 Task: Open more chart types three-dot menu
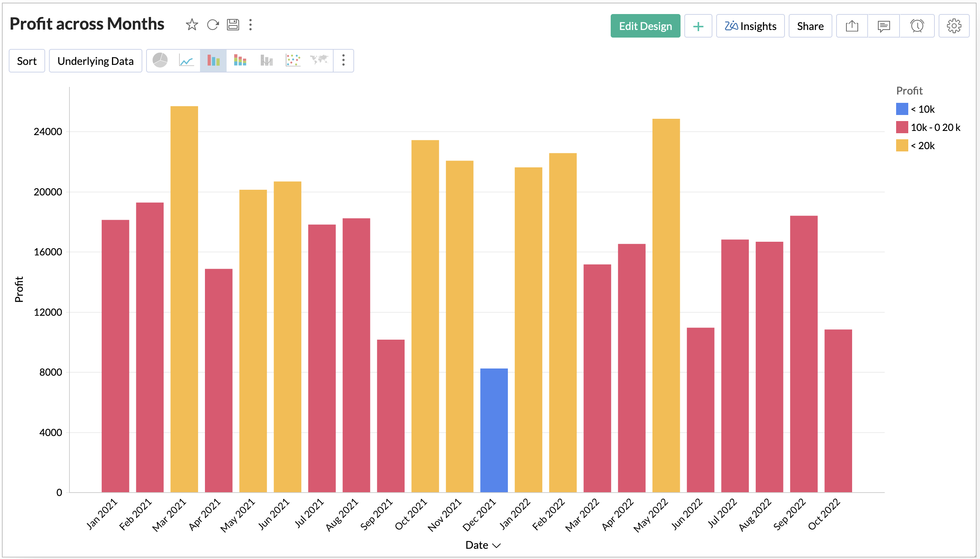click(x=343, y=60)
